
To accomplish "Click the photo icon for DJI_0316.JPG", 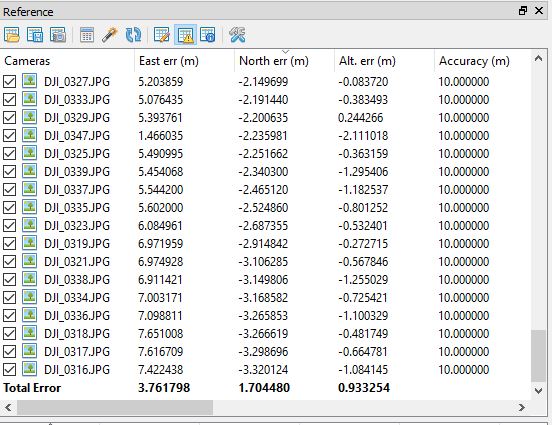I will (30, 369).
